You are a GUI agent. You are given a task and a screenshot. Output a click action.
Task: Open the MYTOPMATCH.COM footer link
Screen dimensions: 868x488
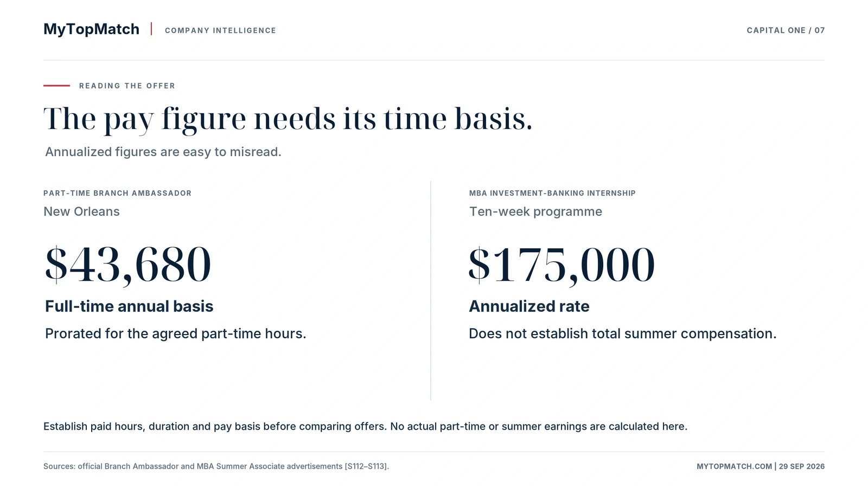[x=734, y=466]
